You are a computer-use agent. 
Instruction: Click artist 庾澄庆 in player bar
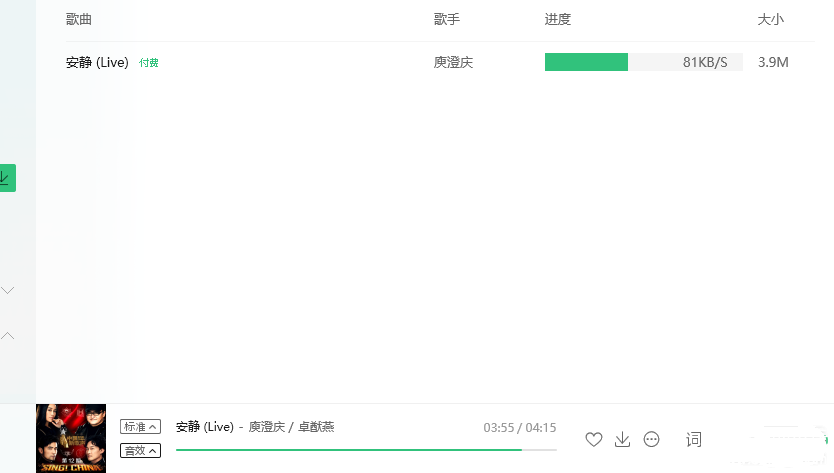click(267, 427)
